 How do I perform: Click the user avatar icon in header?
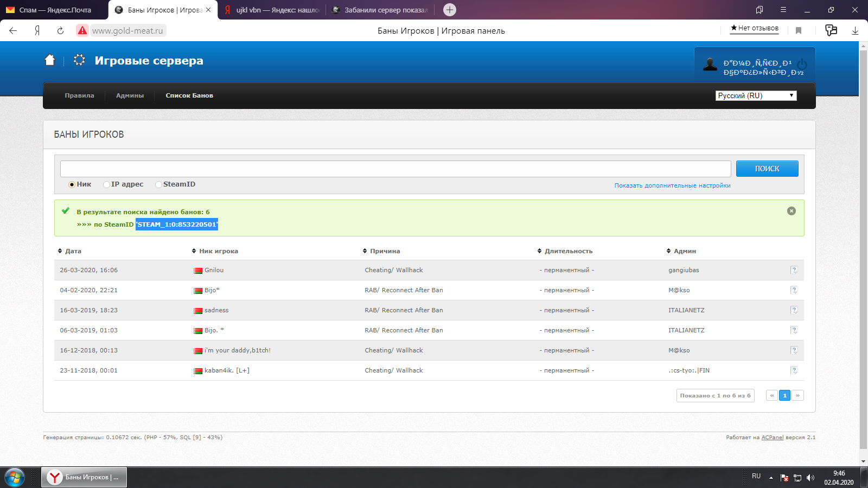710,65
